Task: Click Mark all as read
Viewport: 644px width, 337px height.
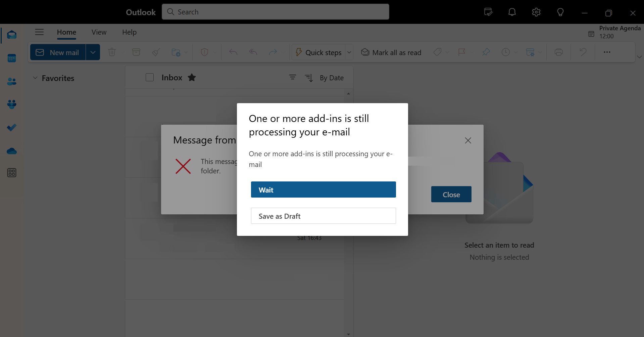Action: pyautogui.click(x=391, y=52)
